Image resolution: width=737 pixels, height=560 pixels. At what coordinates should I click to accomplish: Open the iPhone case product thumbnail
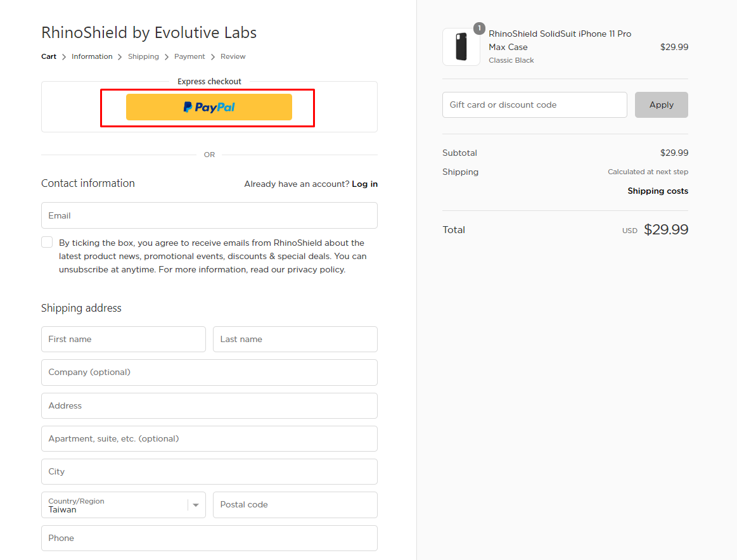tap(461, 47)
